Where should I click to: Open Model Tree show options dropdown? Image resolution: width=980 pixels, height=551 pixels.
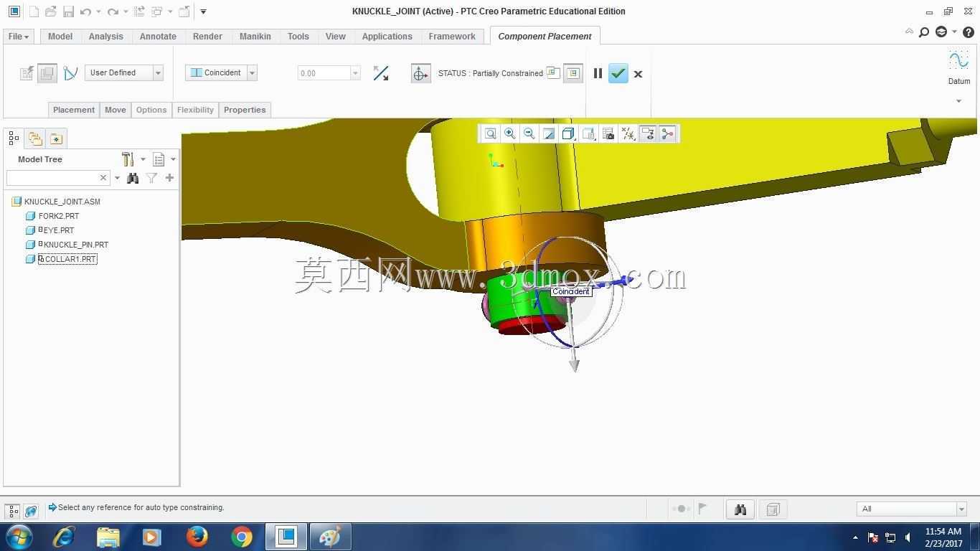coord(164,159)
